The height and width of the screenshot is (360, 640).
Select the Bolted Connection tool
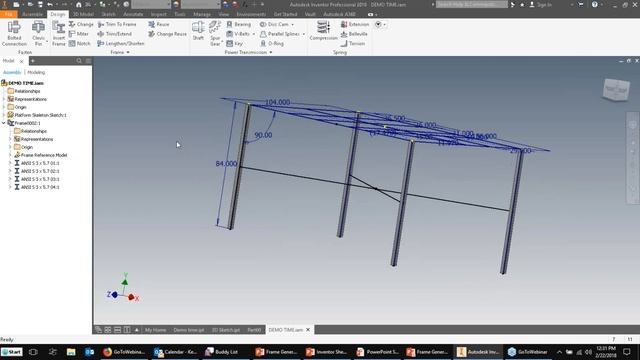click(14, 33)
